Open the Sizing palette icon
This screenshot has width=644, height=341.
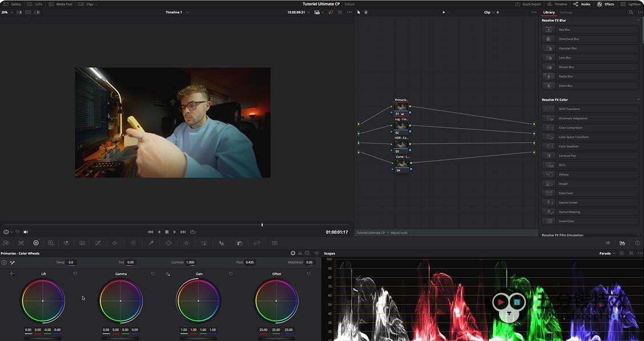257,243
